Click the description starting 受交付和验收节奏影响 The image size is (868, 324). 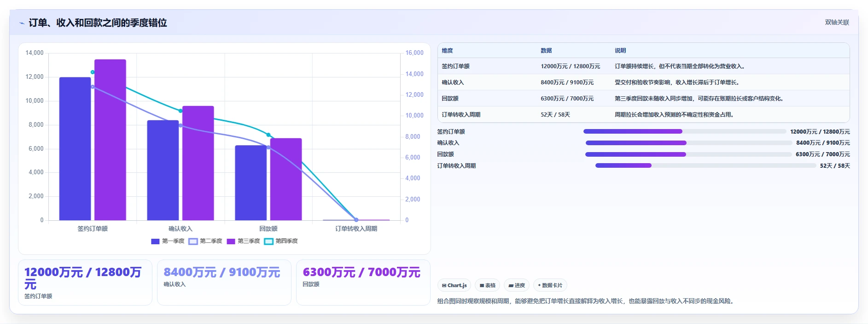pos(677,82)
